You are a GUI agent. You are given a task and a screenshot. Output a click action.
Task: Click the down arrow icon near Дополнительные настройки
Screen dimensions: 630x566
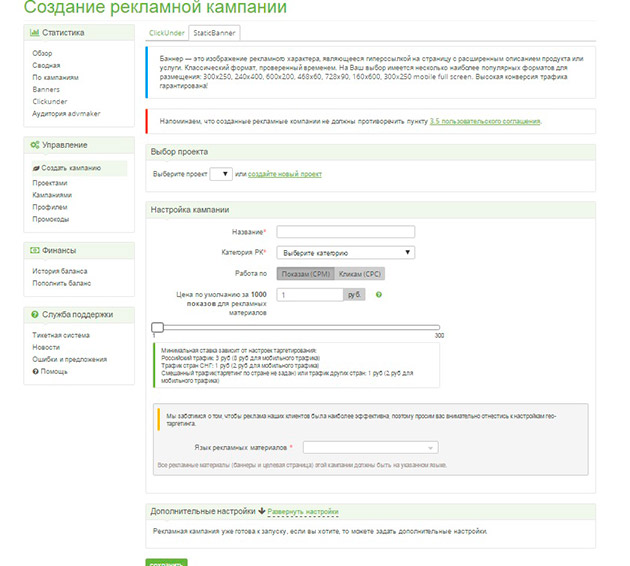click(x=262, y=511)
